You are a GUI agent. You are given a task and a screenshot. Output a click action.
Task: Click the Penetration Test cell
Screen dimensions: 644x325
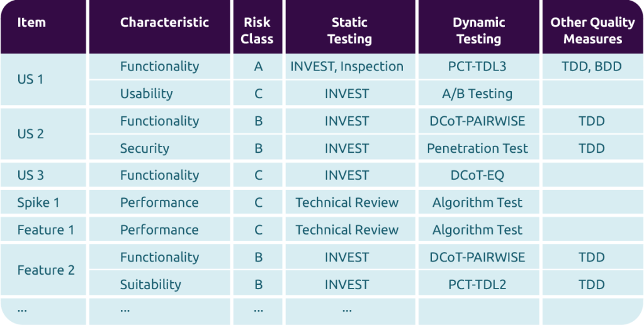[477, 148]
